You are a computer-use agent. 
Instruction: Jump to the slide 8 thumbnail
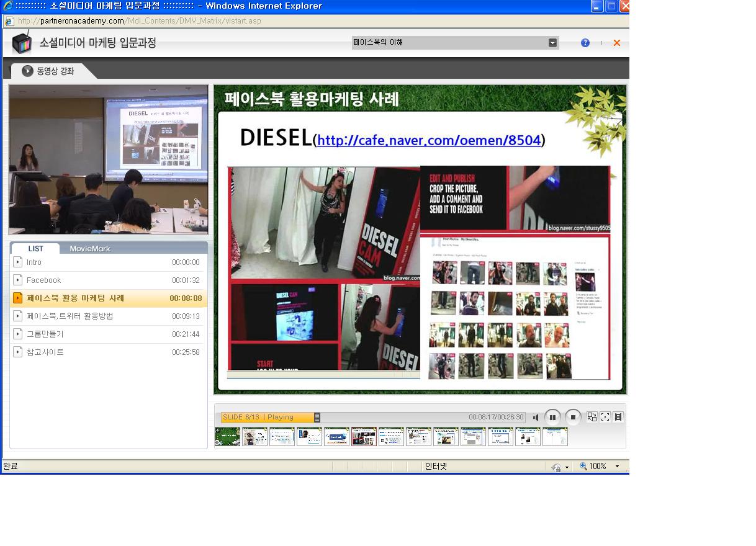(x=419, y=436)
